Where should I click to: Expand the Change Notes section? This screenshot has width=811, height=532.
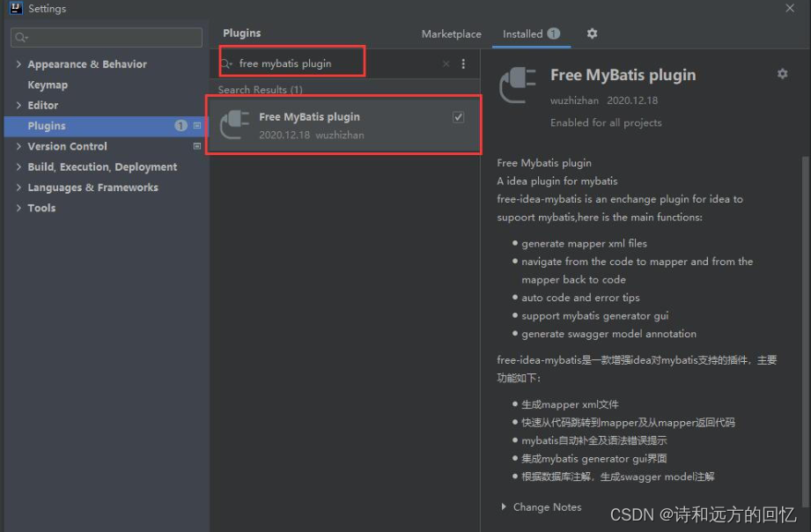(504, 507)
